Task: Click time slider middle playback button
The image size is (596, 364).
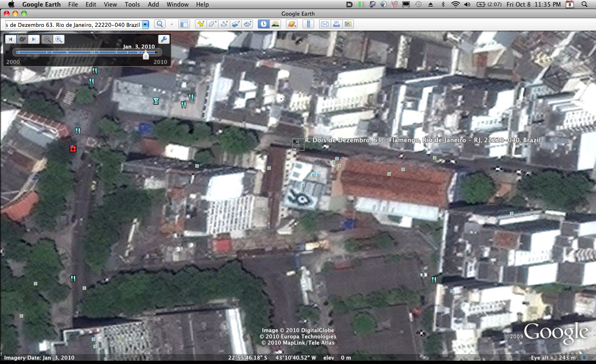Action: [x=22, y=39]
